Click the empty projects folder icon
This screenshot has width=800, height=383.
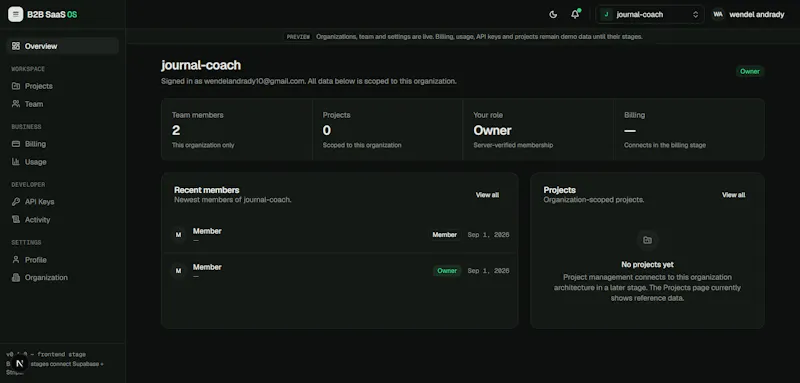click(x=647, y=240)
